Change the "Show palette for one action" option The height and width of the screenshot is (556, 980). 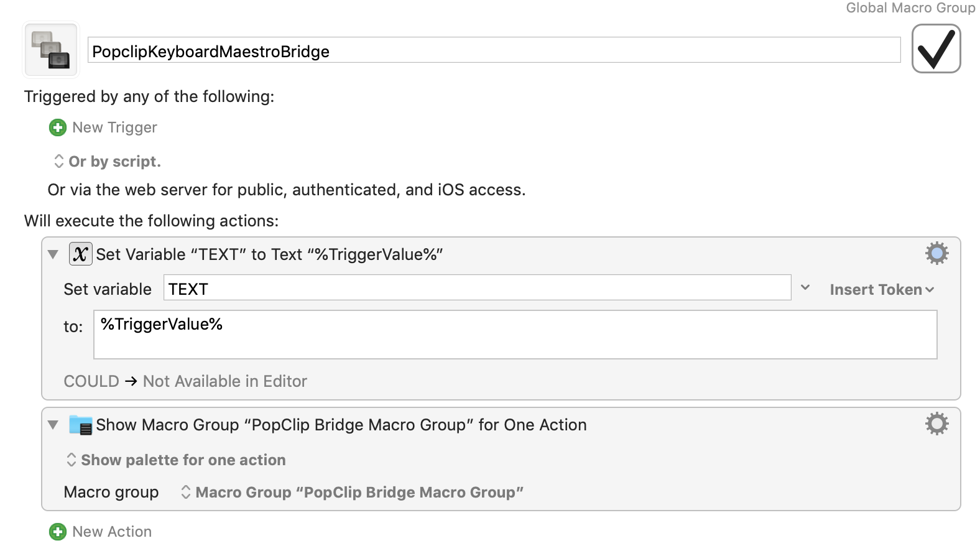pyautogui.click(x=176, y=460)
